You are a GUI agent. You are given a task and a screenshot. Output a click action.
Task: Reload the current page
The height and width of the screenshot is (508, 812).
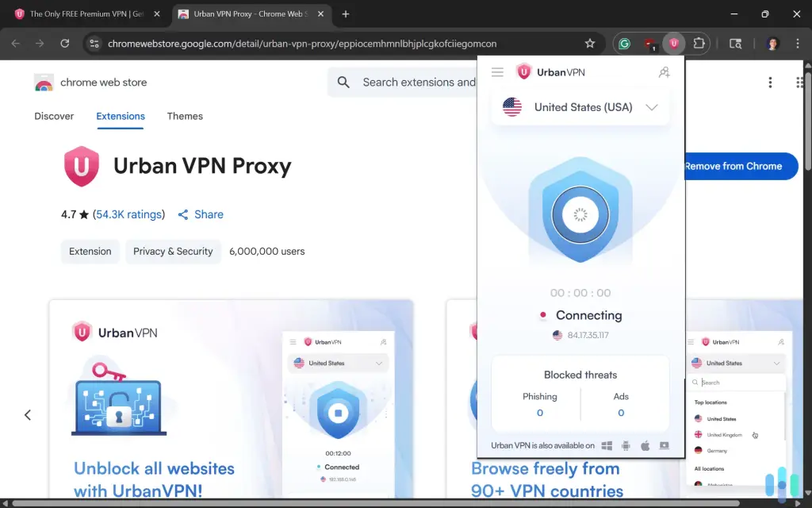tap(65, 44)
